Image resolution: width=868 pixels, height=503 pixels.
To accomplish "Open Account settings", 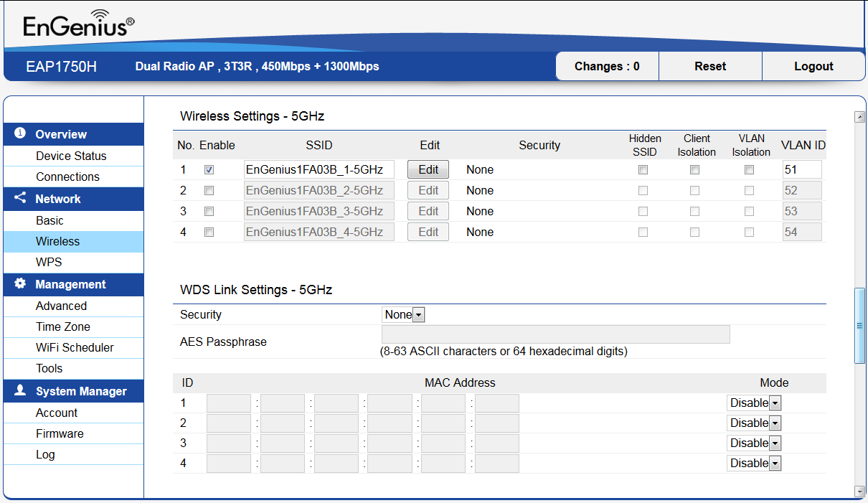I will coord(57,413).
